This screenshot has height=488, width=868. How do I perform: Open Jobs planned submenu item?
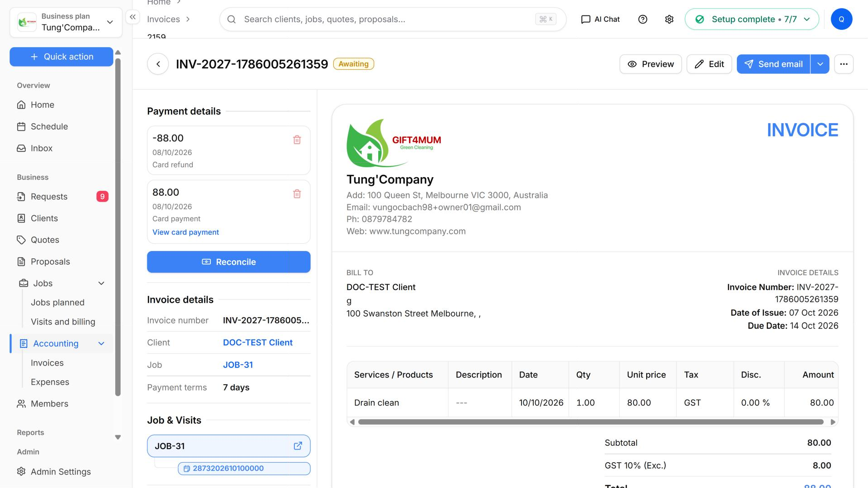58,303
